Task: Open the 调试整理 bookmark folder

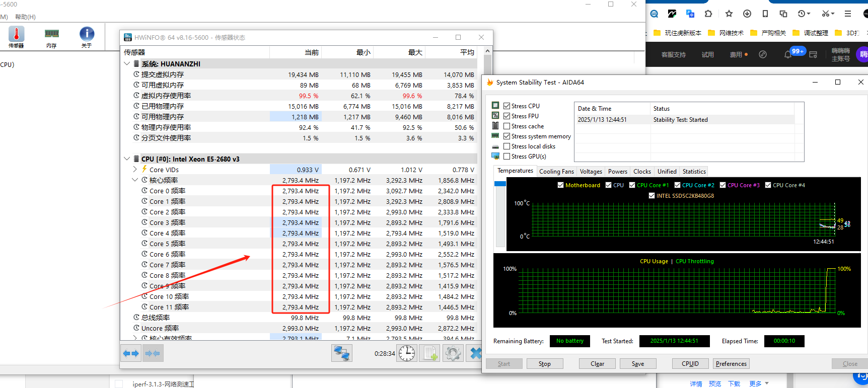Action: pos(810,33)
